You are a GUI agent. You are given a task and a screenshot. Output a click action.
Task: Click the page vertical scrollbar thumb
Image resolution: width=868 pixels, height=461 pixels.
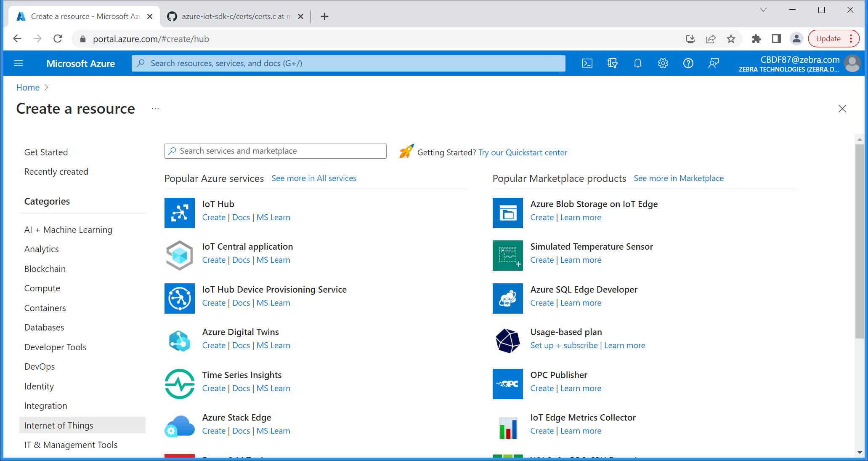860,241
